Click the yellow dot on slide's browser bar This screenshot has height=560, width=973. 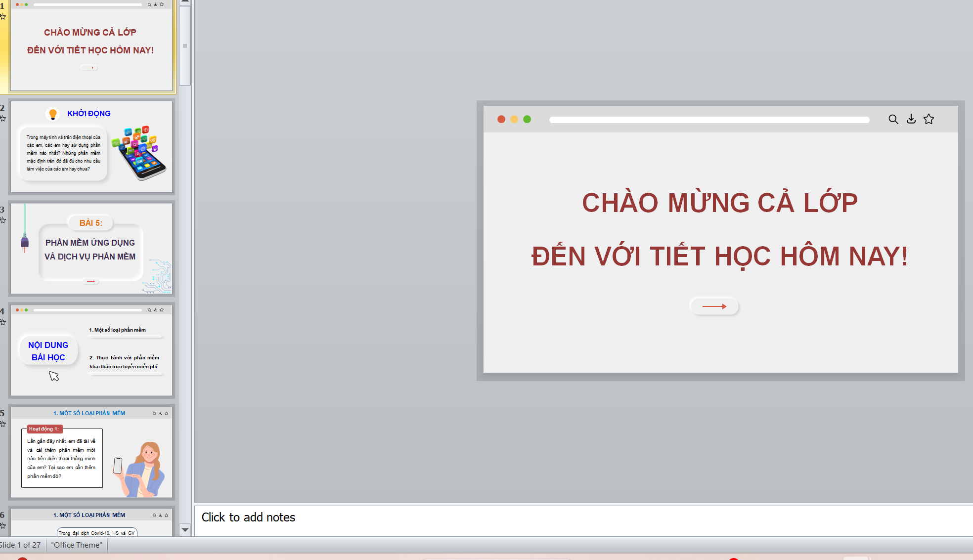pos(514,119)
